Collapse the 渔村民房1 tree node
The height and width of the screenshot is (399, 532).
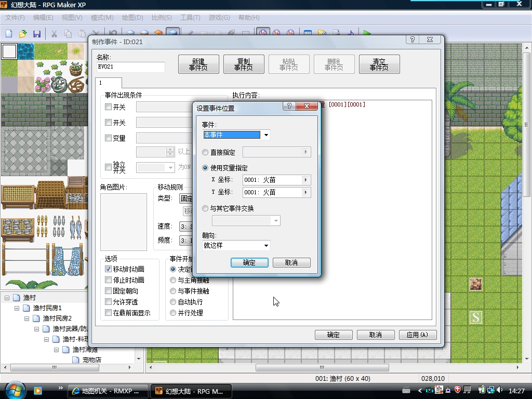[17, 308]
